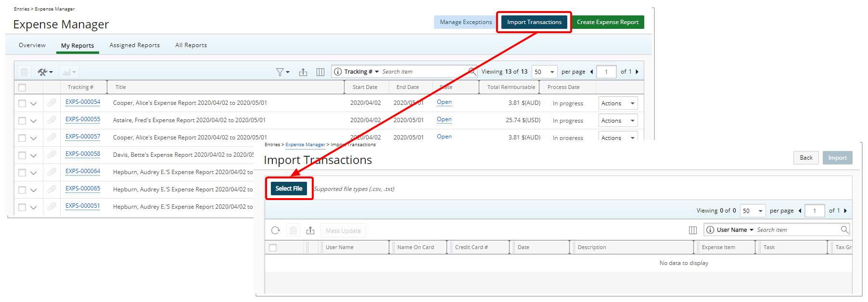868x302 pixels.
Task: Open per-page dropdown in Import Transactions panel
Action: click(x=753, y=211)
